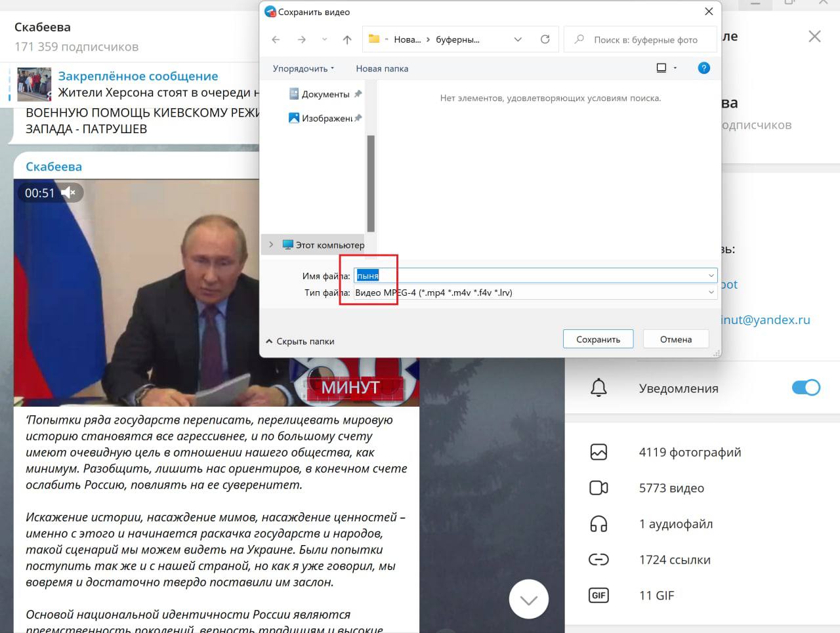Open the 5773 видео shared media
The image size is (840, 633).
pos(671,488)
